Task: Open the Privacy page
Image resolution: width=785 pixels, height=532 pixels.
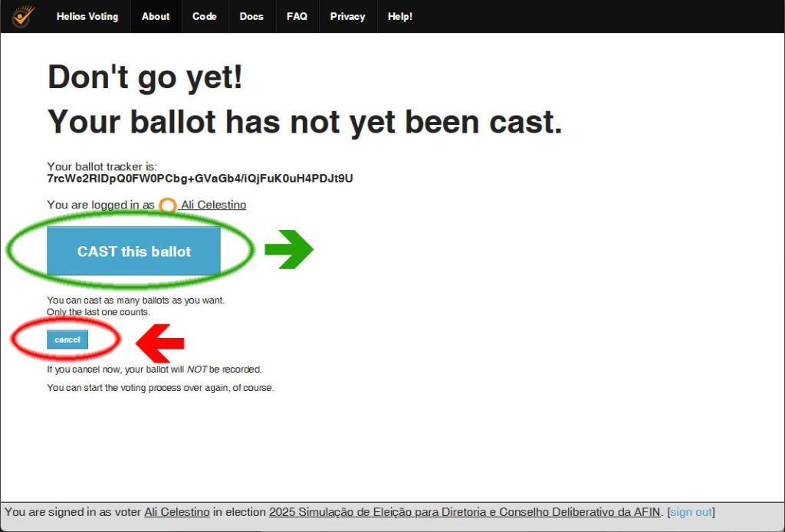Action: coord(347,16)
